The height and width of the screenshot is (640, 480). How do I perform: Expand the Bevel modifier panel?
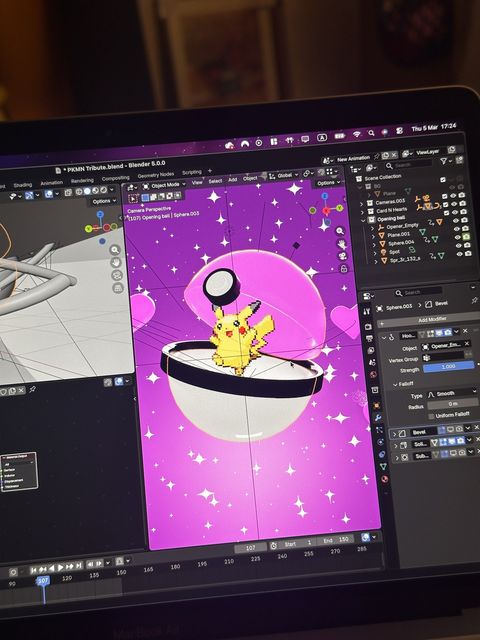point(394,434)
